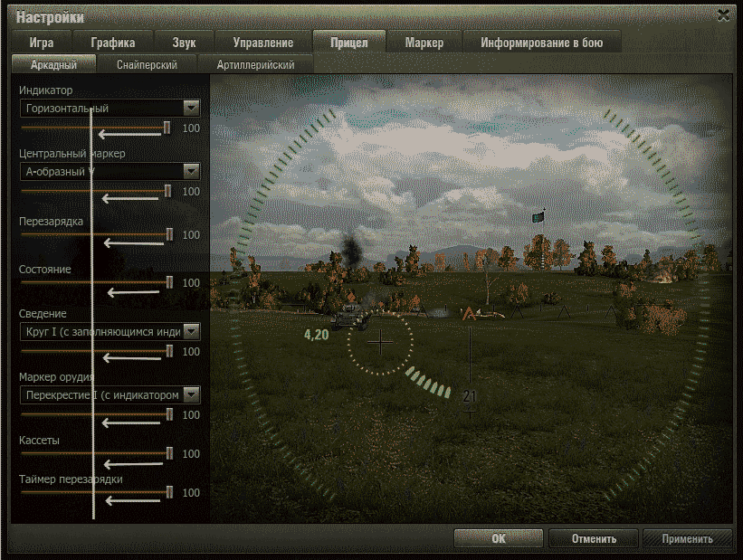Expand the Маркер орудия dropdown arrow
Viewport: 743px width, 560px height.
tap(191, 394)
